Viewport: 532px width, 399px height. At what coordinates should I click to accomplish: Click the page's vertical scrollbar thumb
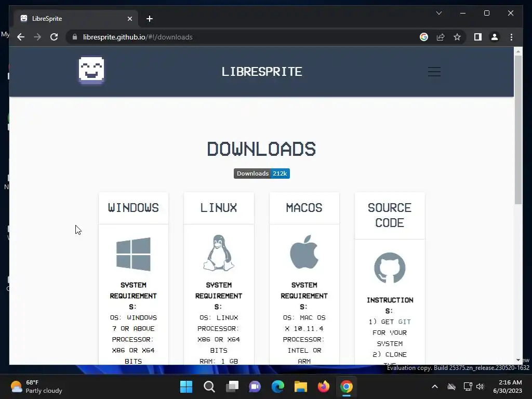click(x=518, y=129)
